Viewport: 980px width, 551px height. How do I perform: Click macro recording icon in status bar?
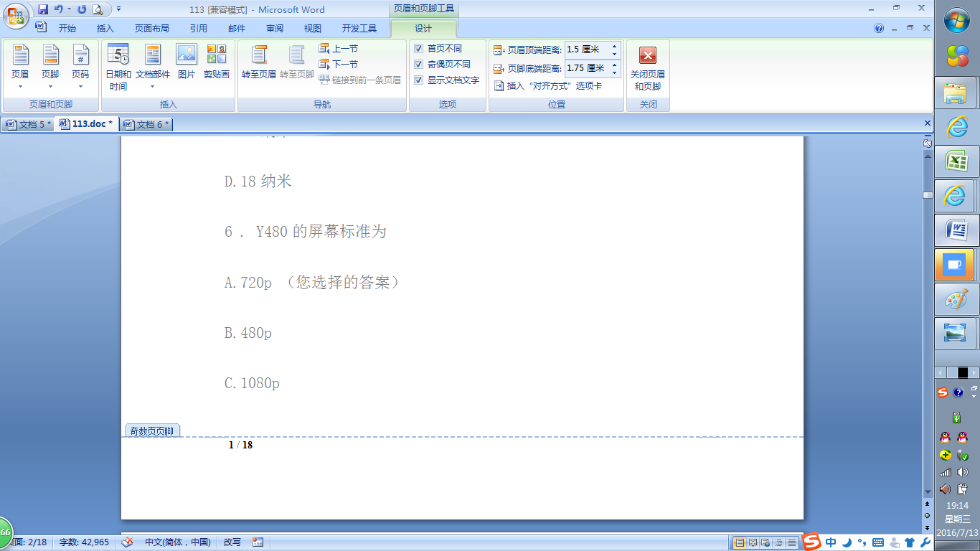(x=258, y=542)
